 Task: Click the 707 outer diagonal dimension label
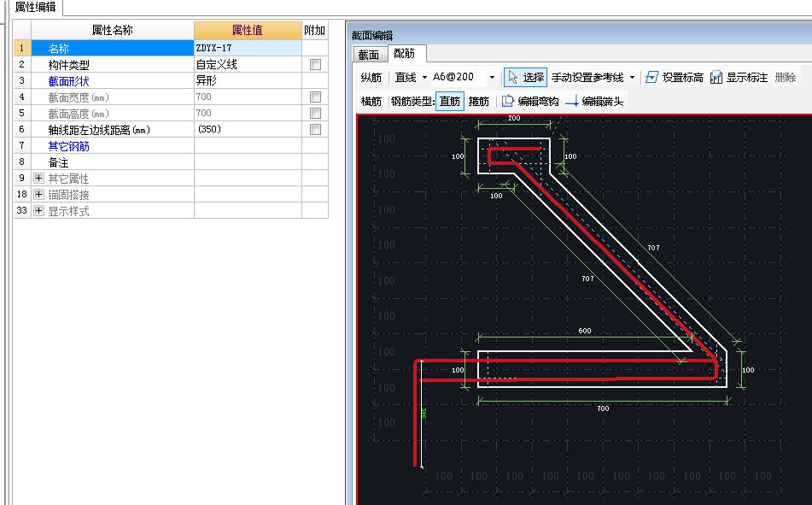(x=653, y=248)
